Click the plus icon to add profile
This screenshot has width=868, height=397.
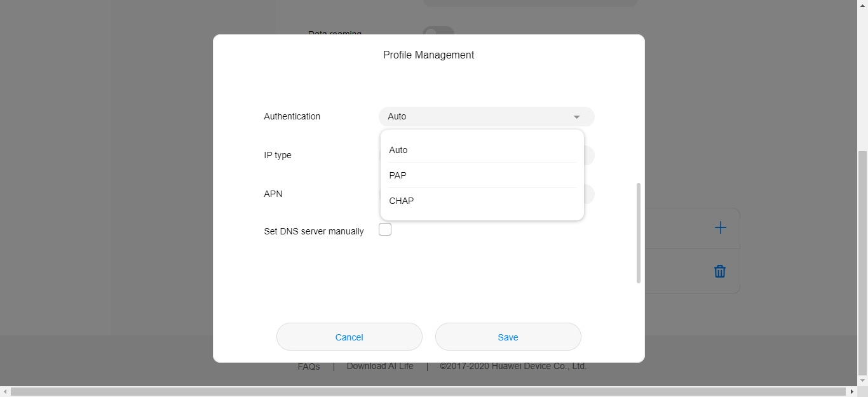tap(720, 228)
